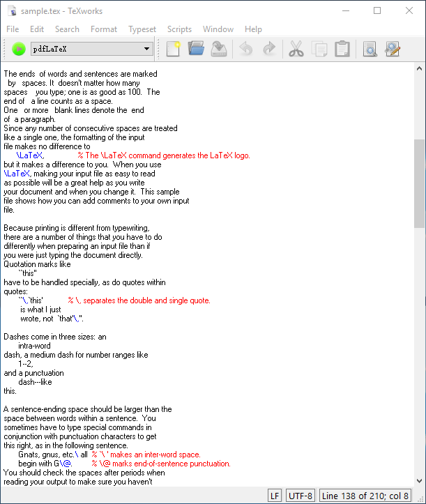Viewport: 426px width, 504px height.
Task: Open the Typeset menu
Action: tap(142, 29)
